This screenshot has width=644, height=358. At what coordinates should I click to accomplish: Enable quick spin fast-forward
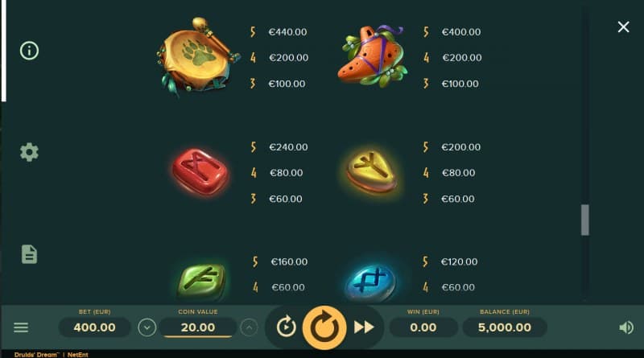pos(364,327)
